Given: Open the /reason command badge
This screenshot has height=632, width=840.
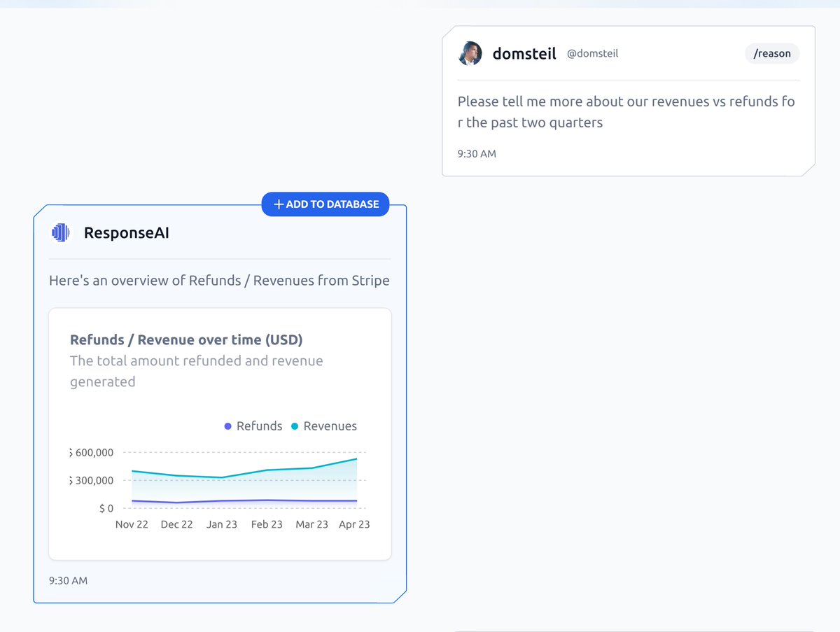Looking at the screenshot, I should [x=772, y=53].
